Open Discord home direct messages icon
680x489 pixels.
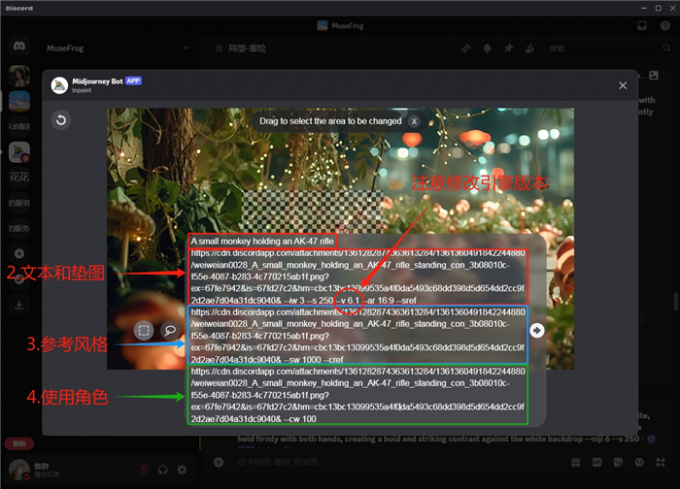[19, 46]
